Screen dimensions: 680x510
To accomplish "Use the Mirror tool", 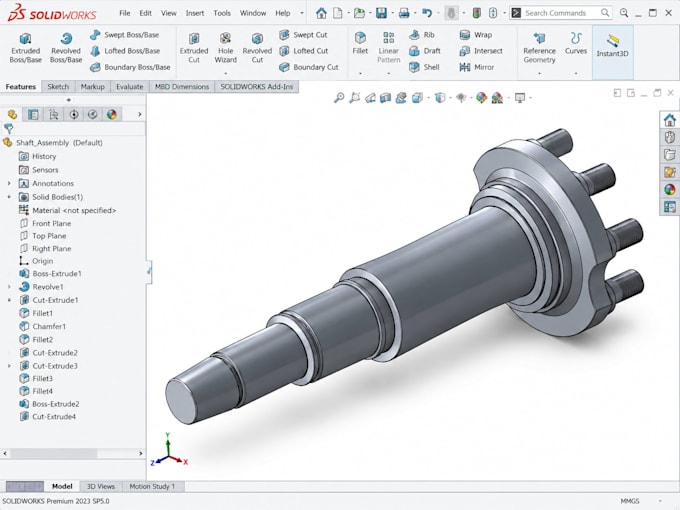I will click(477, 67).
